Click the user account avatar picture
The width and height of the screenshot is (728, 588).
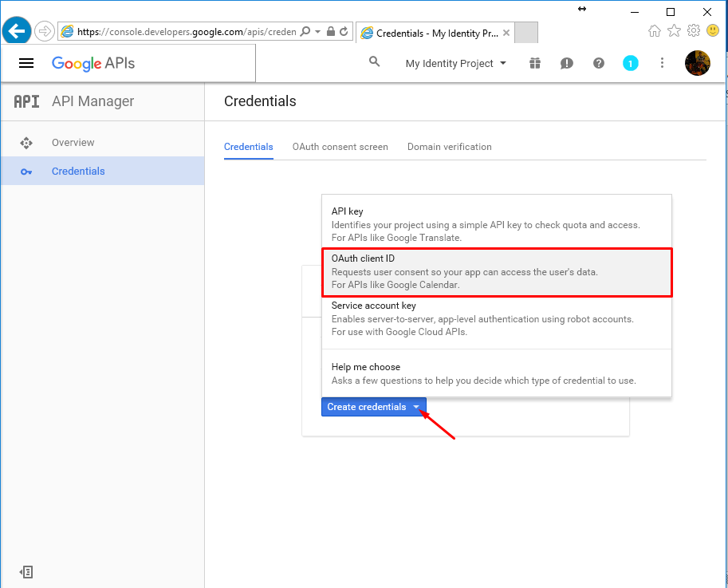tap(698, 63)
